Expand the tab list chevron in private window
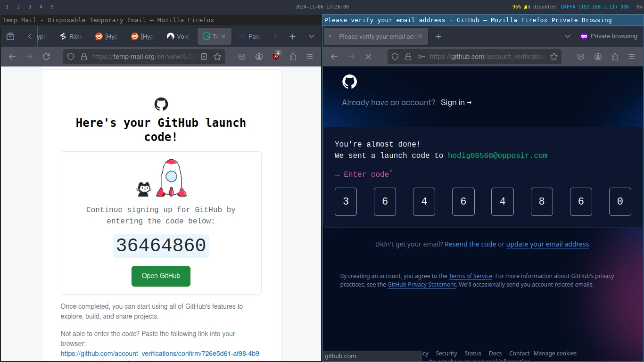 coord(568,36)
